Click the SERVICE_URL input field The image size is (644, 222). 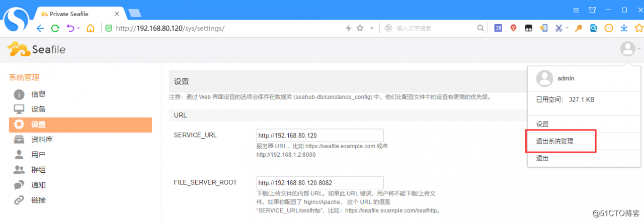320,136
